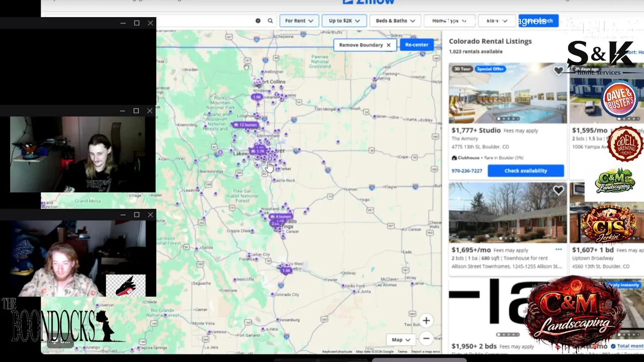The height and width of the screenshot is (362, 644).
Task: Click the Re-center button
Action: click(x=417, y=45)
